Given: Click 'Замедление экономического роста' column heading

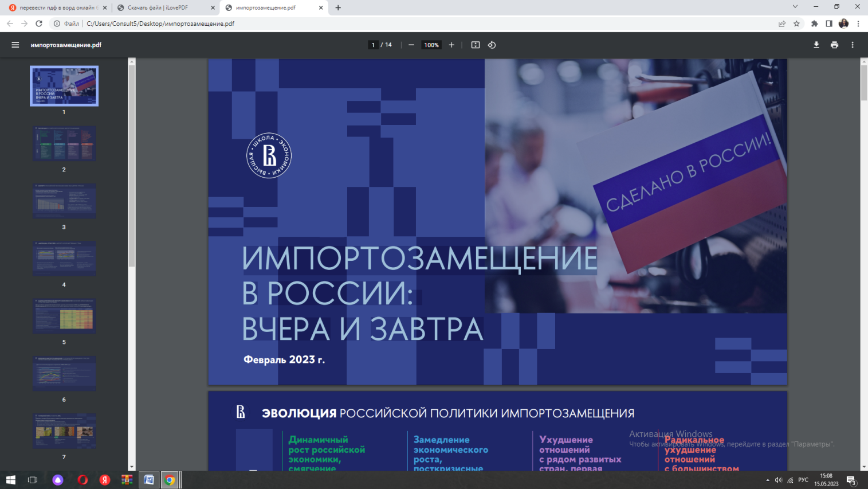Looking at the screenshot, I should coord(451,449).
